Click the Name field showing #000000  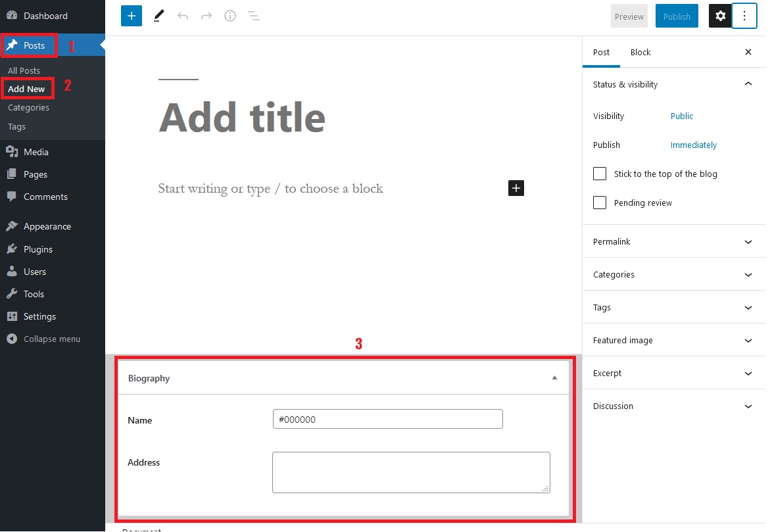point(387,419)
